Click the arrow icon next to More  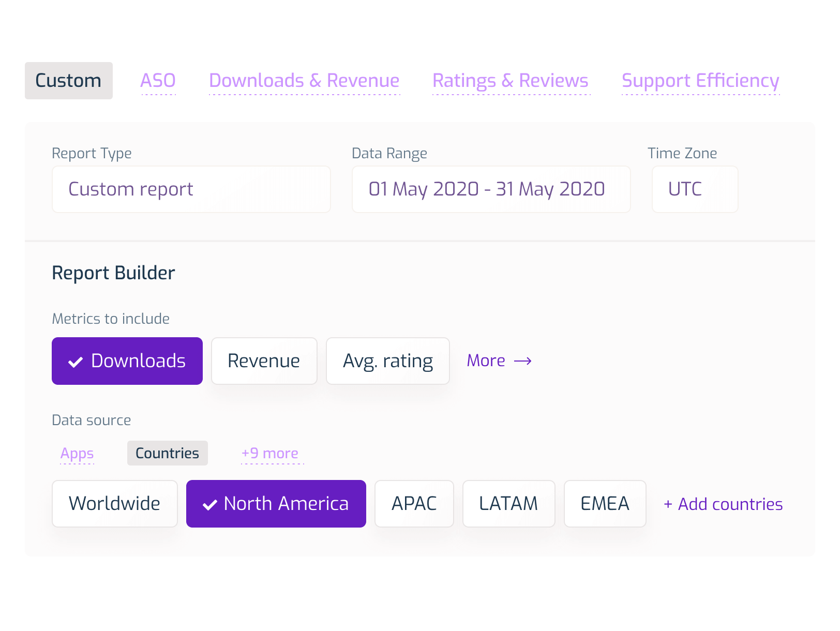(524, 360)
